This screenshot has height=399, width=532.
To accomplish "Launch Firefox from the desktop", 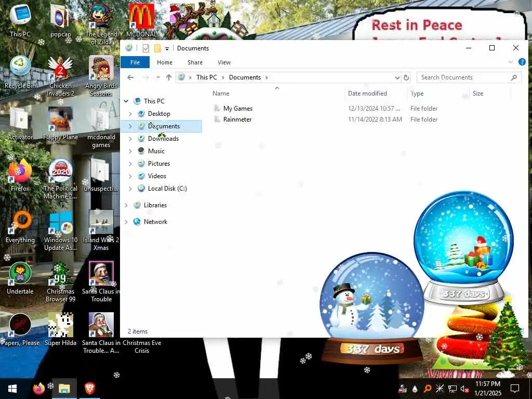I will 20,176.
